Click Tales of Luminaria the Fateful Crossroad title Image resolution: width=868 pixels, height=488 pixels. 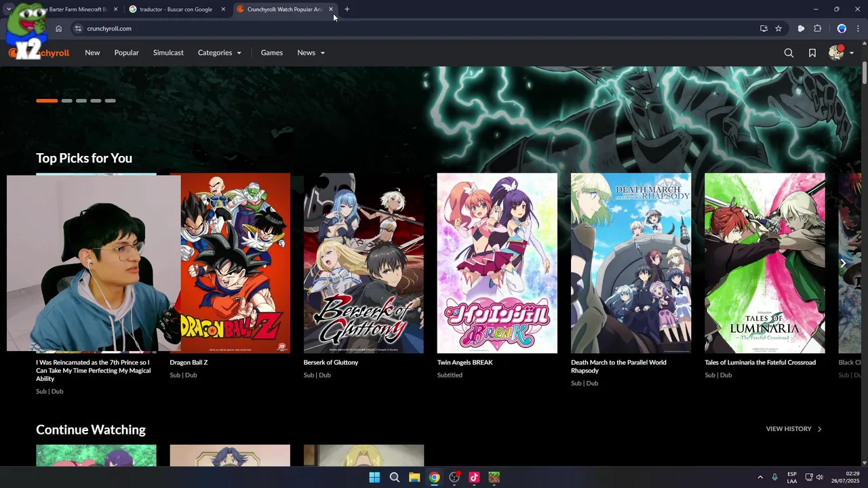point(760,363)
